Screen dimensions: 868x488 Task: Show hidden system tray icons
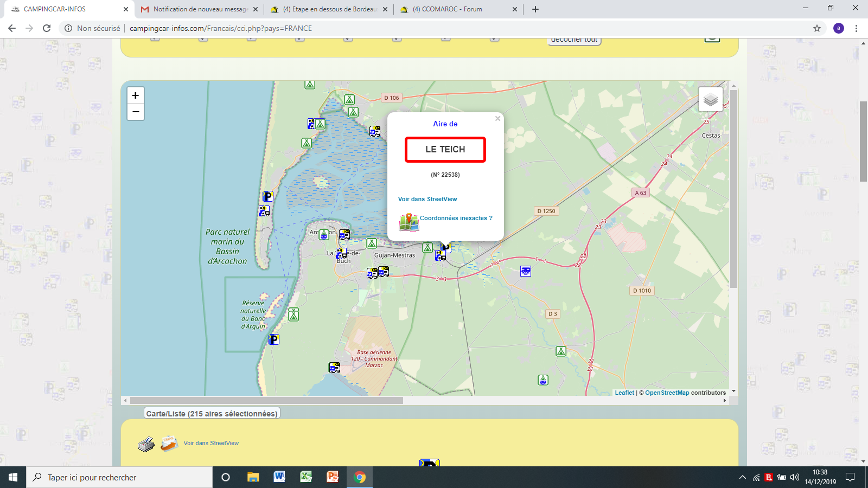(x=742, y=477)
